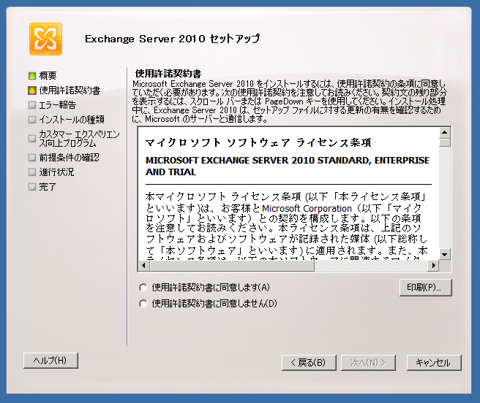The width and height of the screenshot is (480, 403).
Task: Click the Exchange Server orange logo icon
Action: coord(46,39)
